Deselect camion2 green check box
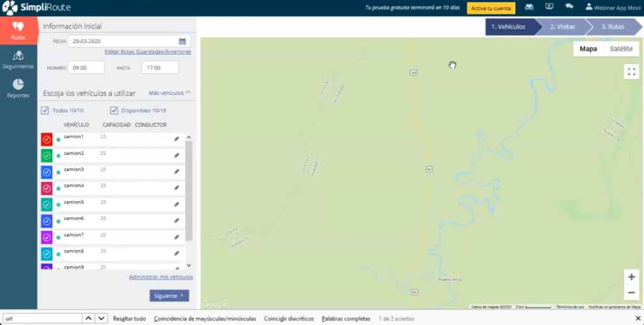The image size is (644, 325). [47, 156]
